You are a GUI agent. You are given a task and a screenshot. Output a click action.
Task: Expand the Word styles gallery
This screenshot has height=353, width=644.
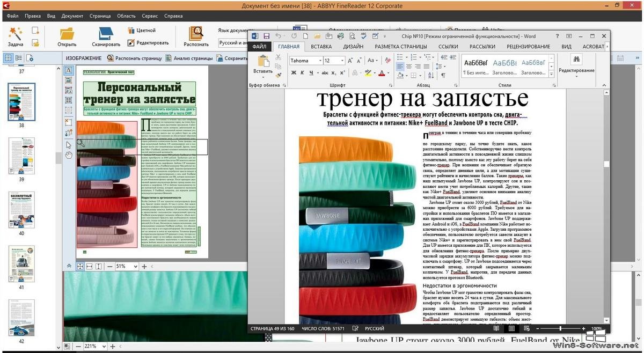coord(551,73)
